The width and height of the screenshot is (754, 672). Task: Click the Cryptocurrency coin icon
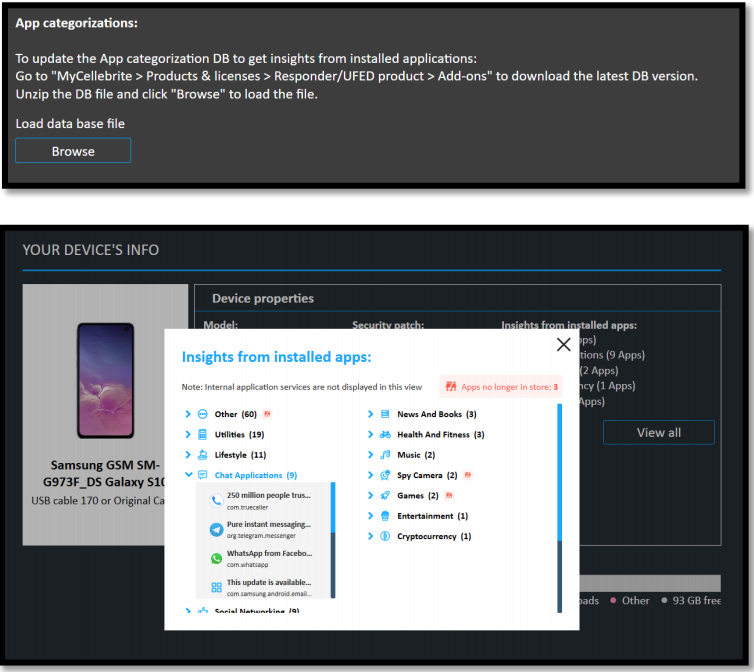click(x=385, y=536)
